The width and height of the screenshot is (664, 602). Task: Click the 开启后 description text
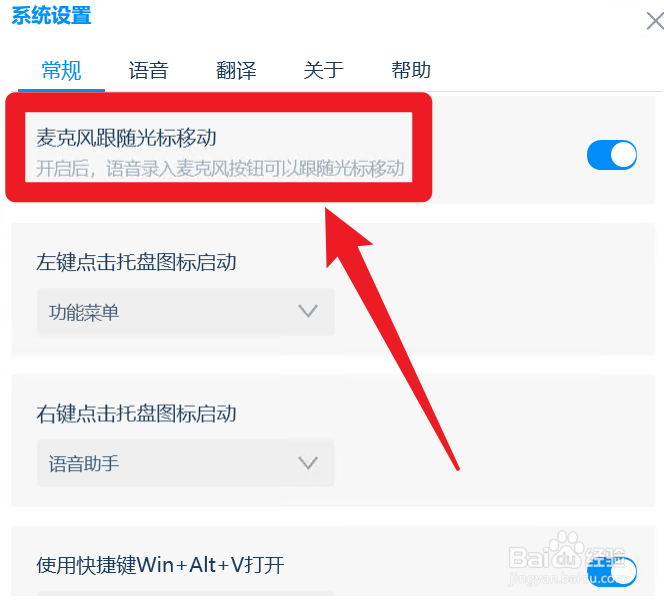pos(220,168)
